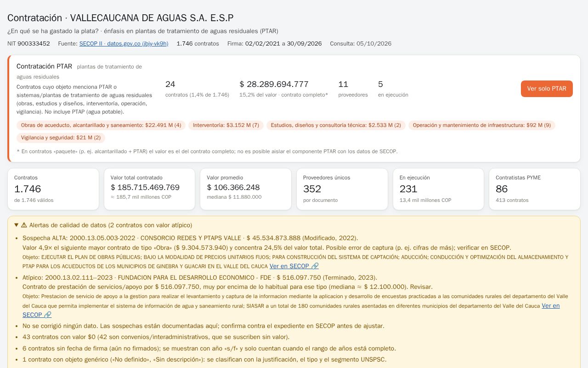588x368 pixels.
Task: Click the PTAR value '$ 28.289.694.777'
Action: tap(274, 84)
